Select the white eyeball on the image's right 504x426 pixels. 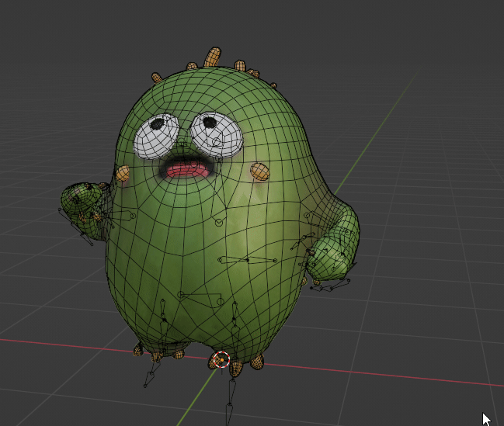[217, 134]
